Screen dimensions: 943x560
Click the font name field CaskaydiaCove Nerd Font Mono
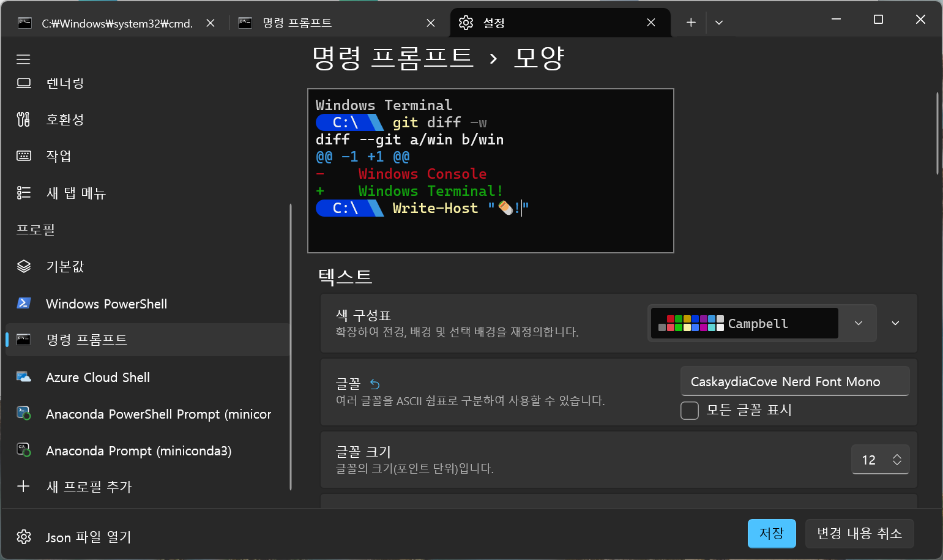(x=795, y=381)
